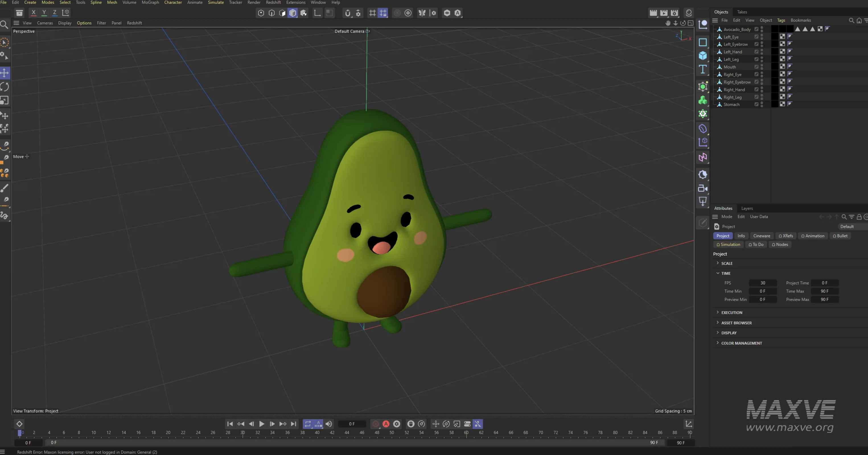Toggle visibility dots of Mouth object

point(762,67)
